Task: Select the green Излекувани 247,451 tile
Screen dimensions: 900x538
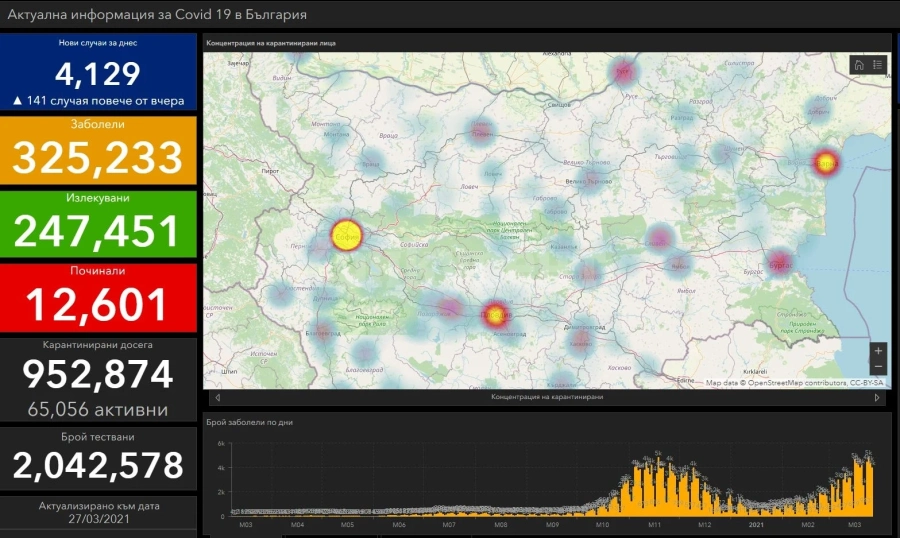Action: 98,225
